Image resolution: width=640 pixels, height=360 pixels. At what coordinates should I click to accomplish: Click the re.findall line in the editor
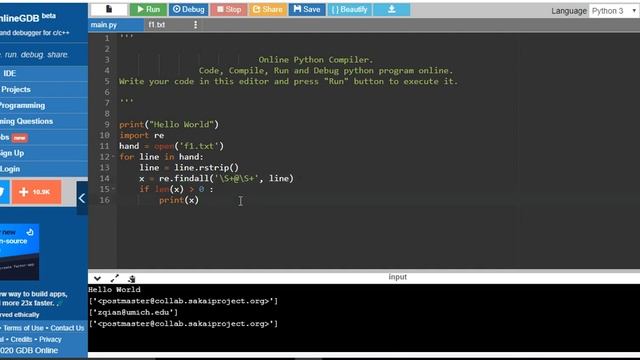point(216,178)
